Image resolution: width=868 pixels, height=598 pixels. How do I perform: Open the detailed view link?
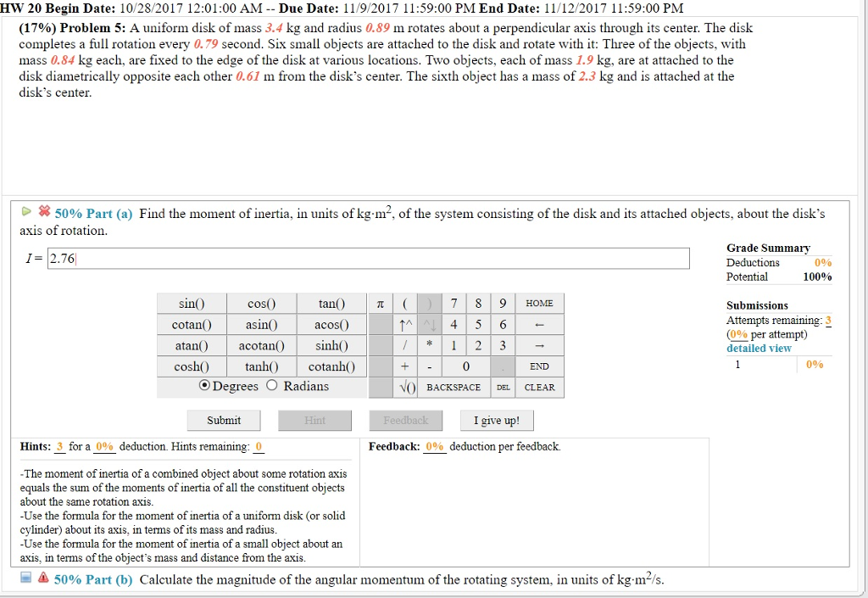click(758, 348)
